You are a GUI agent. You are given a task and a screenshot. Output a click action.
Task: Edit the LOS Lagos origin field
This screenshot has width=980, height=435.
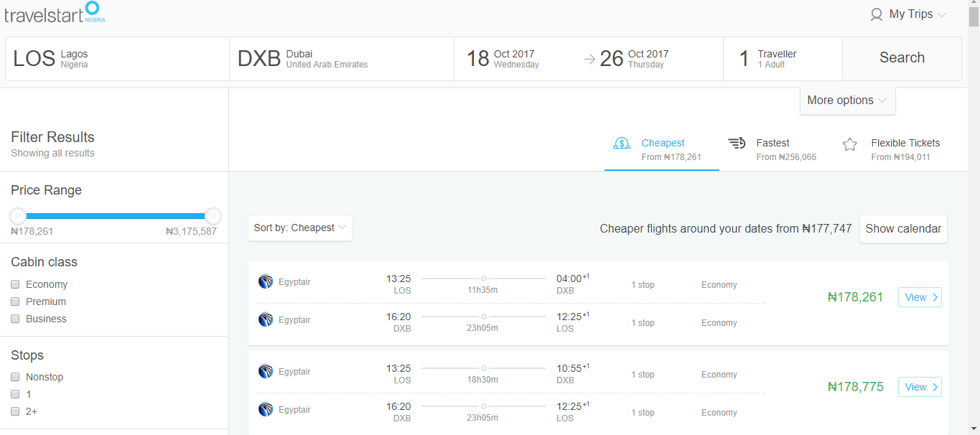click(x=117, y=59)
